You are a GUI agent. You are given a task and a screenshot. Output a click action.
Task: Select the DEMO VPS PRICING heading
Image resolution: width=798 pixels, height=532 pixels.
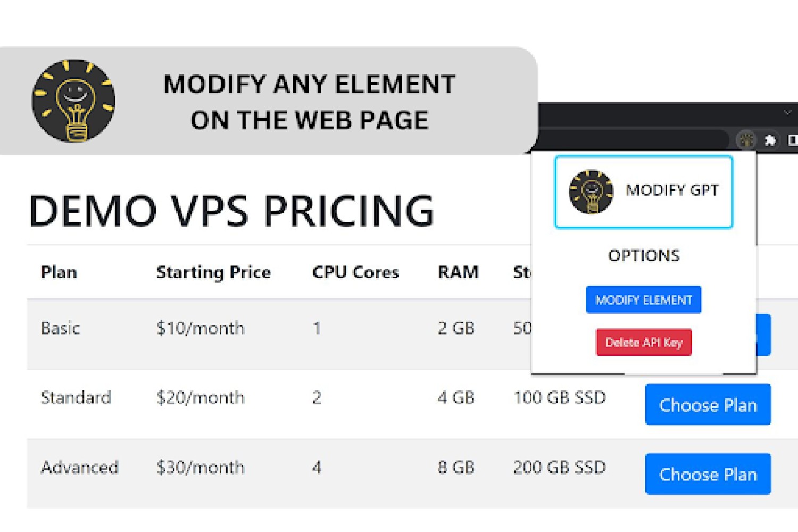click(x=231, y=211)
